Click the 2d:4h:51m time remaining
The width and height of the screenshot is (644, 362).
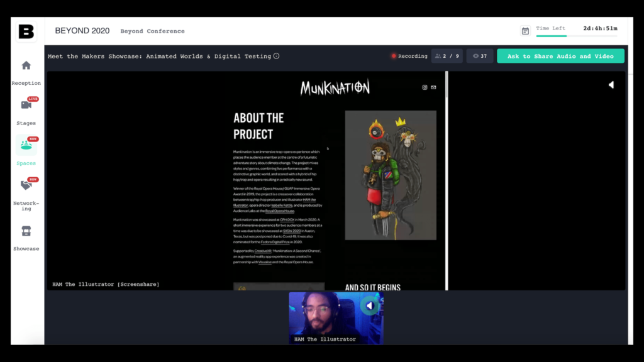[600, 28]
